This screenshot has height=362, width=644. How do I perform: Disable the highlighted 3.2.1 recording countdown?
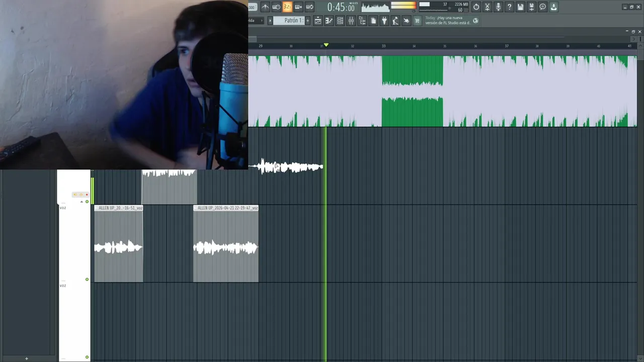point(287,7)
